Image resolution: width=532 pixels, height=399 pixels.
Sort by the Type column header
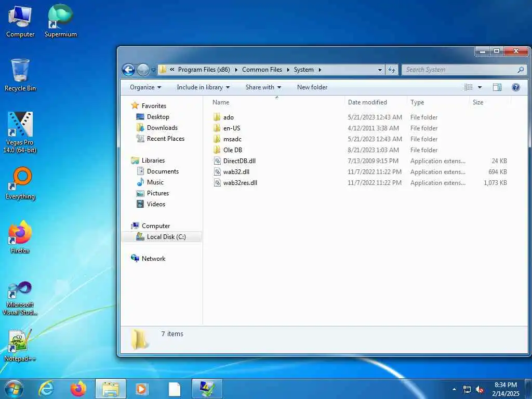tap(417, 102)
